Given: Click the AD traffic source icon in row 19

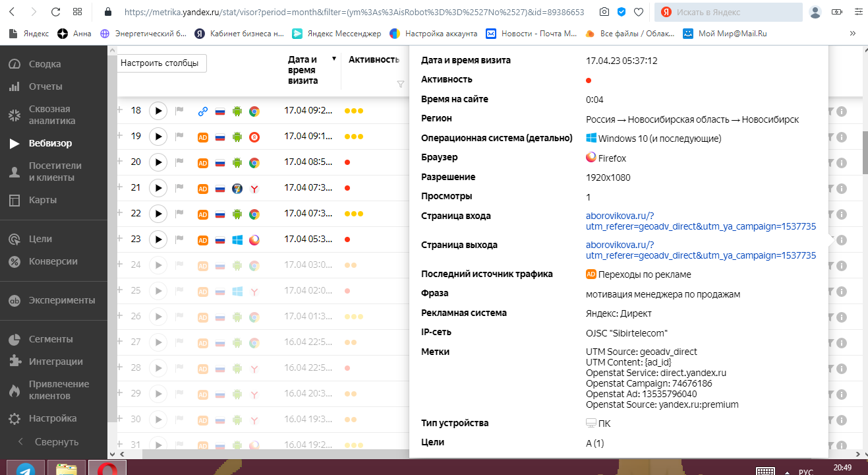Looking at the screenshot, I should (x=203, y=137).
